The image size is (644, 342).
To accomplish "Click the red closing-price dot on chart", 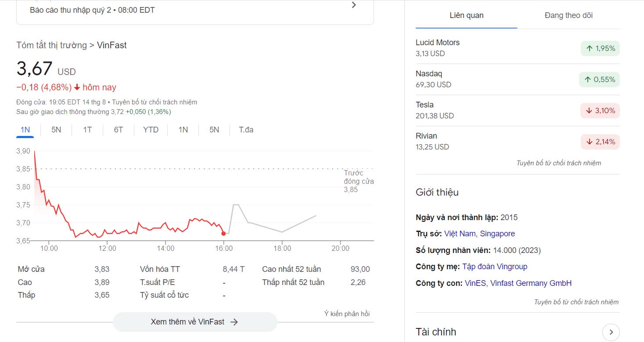I will pos(223,233).
